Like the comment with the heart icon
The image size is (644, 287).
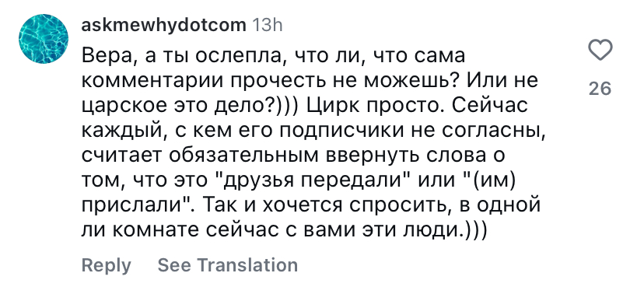click(600, 51)
